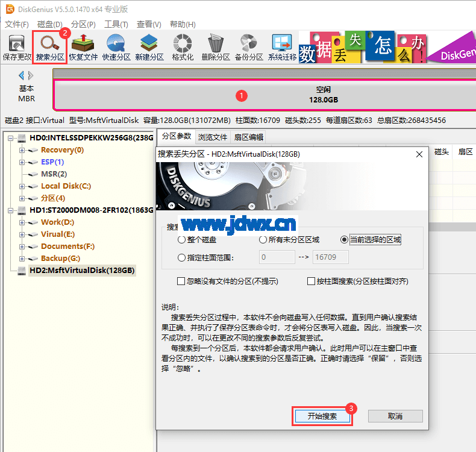Expand the Local Disk(C:) tree node
The width and height of the screenshot is (476, 452).
click(x=22, y=186)
